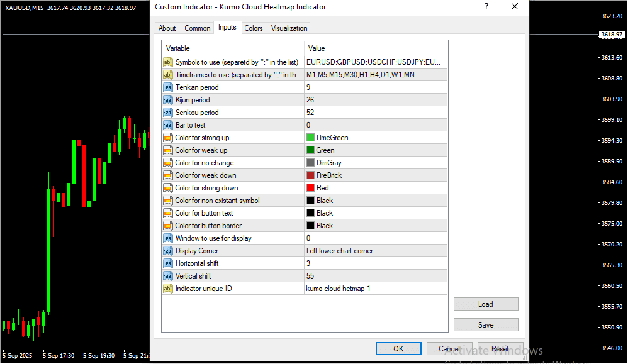Select the LimeGreen color swatch
This screenshot has height=364, width=628.
pos(311,138)
